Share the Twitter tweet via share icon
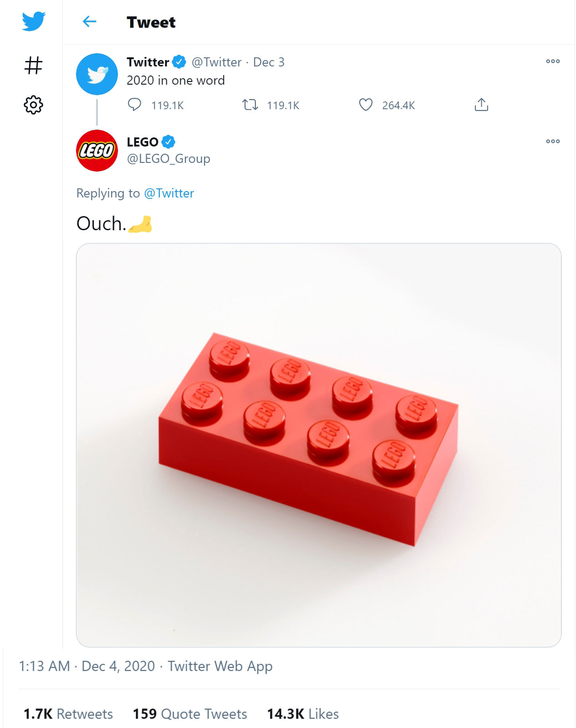The image size is (576, 728). click(481, 105)
